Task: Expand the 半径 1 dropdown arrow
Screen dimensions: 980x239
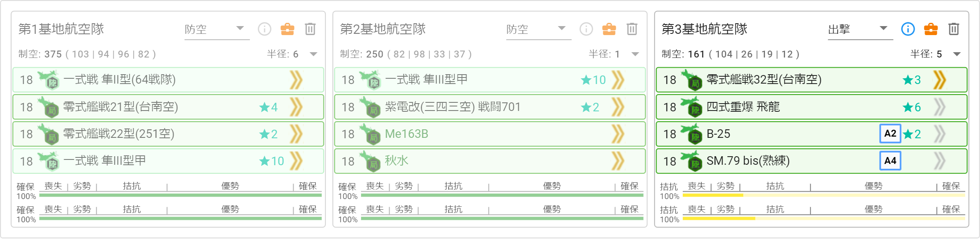Action: [x=635, y=54]
